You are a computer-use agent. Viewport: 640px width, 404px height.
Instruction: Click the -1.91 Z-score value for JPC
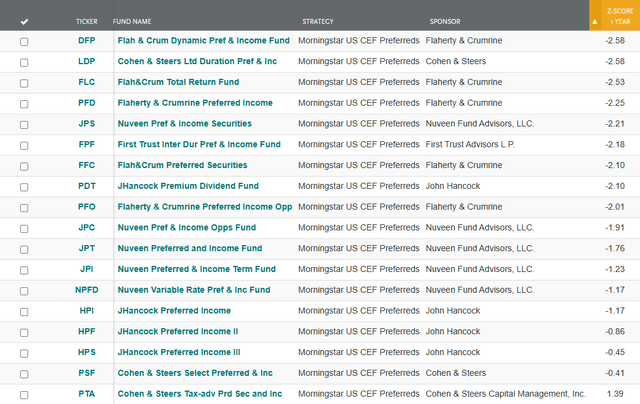615,228
